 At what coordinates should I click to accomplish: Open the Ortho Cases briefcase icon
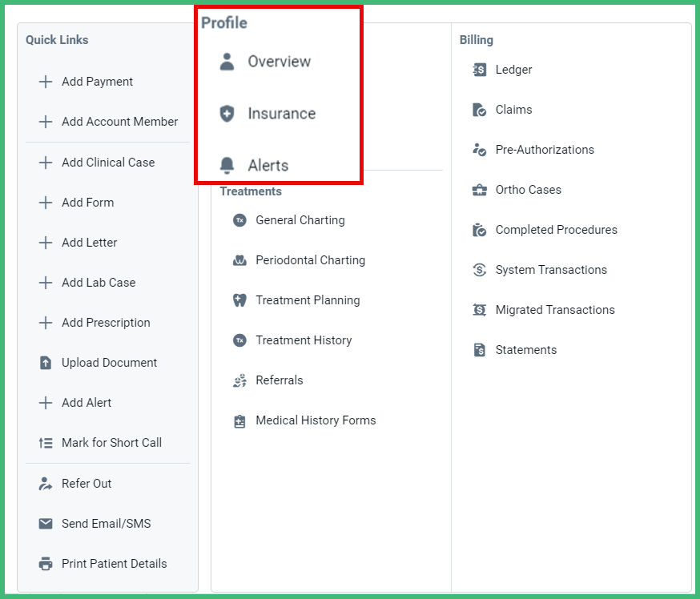[477, 190]
